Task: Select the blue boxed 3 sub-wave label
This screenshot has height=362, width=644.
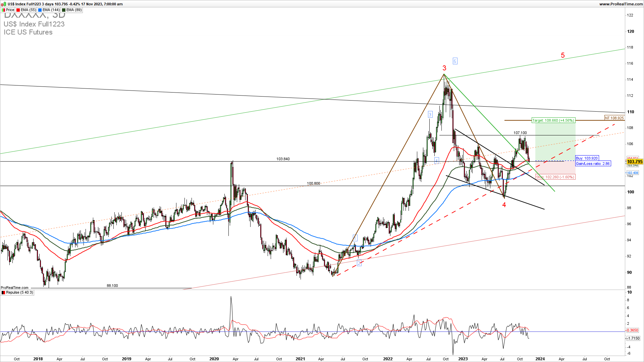Action: click(x=430, y=115)
